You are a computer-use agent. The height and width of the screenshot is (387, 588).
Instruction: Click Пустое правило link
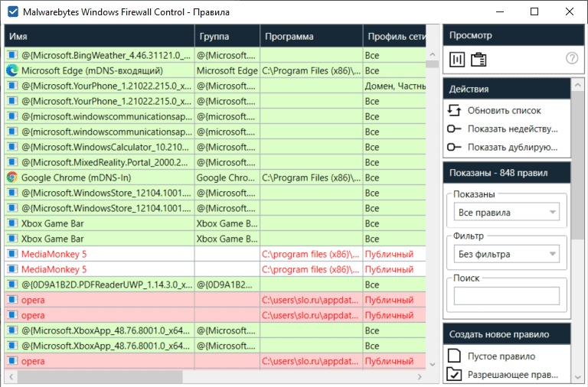501,356
